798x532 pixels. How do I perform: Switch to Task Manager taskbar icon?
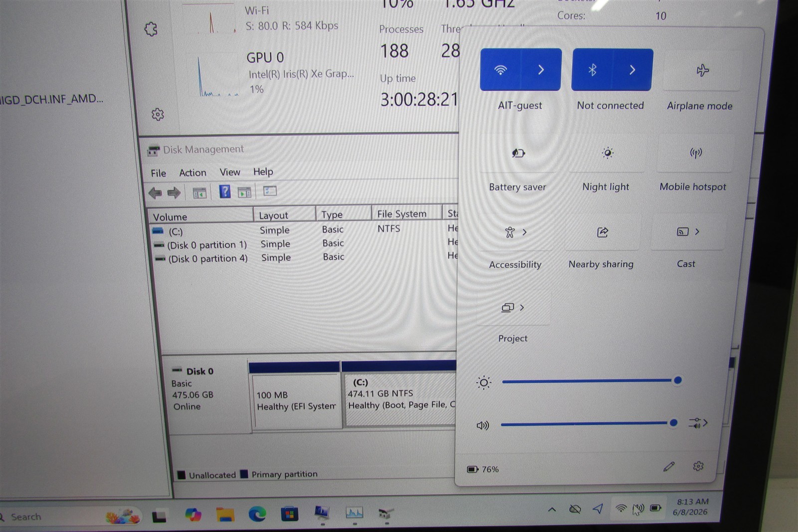point(355,513)
